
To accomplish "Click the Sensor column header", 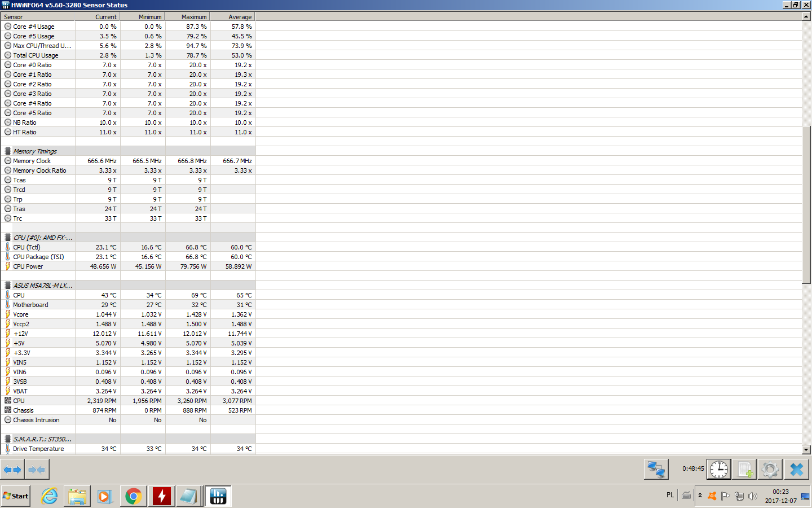I will [x=38, y=17].
